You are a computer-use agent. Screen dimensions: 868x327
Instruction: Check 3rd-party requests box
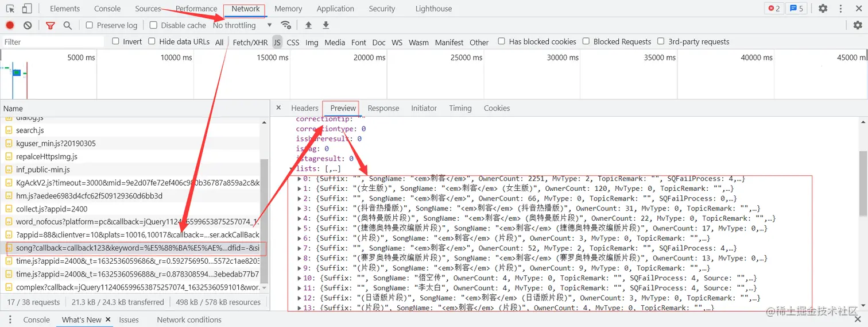(x=661, y=41)
